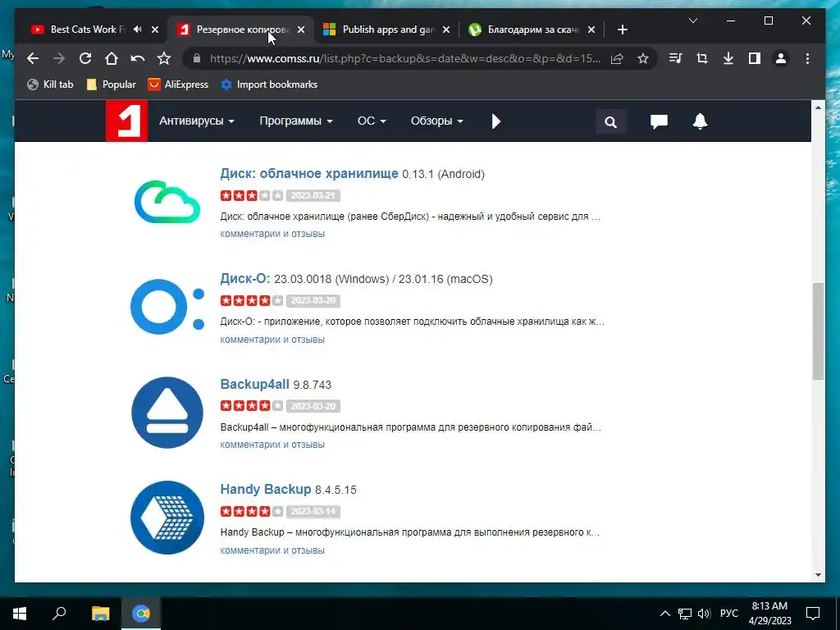The image size is (840, 630).
Task: Close the Best Cats Work tab
Action: [155, 30]
